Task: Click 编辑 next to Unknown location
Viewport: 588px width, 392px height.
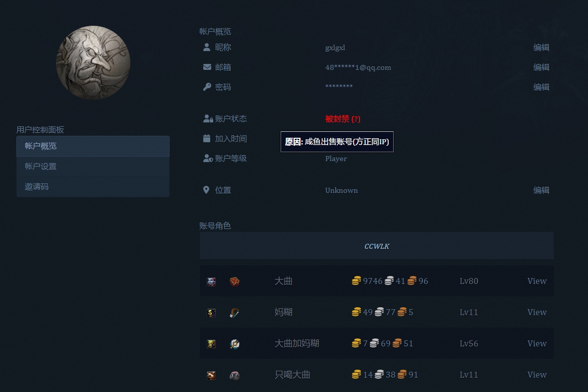Action: [541, 190]
